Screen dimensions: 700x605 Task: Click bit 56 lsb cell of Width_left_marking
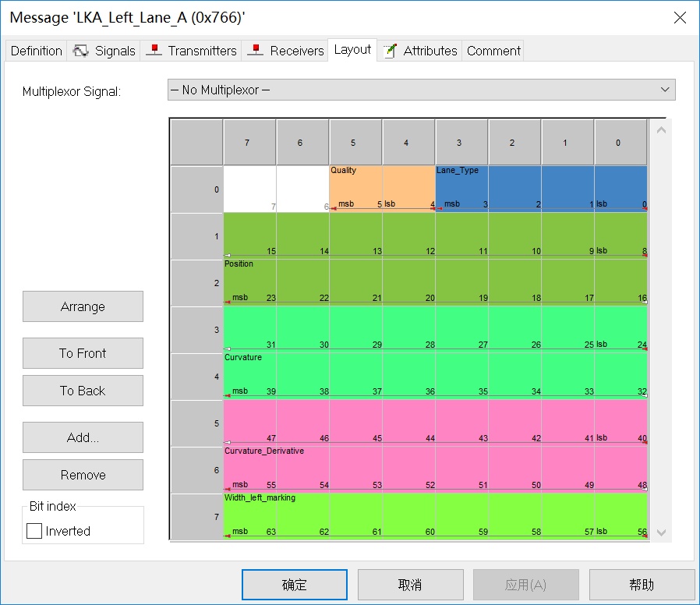click(621, 515)
